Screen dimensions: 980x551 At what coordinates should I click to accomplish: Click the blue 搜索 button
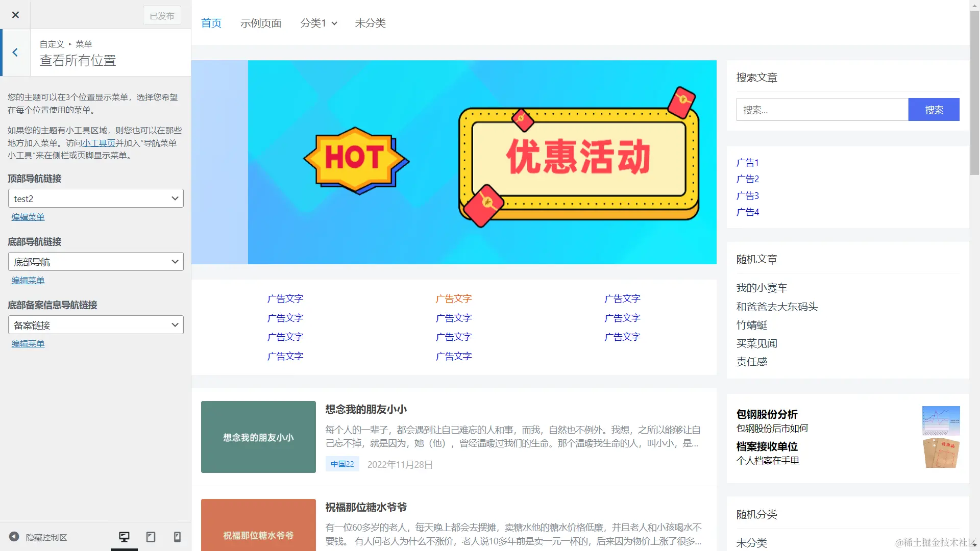coord(934,110)
